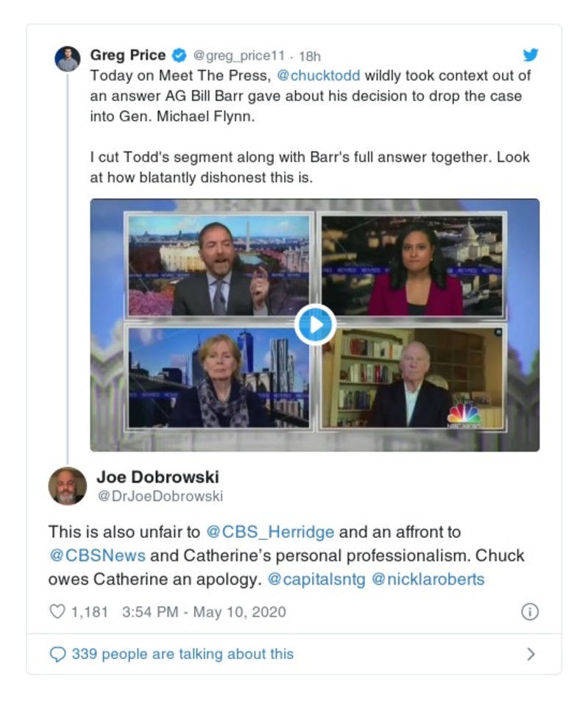Visit the @CBSNews profile link

click(x=97, y=555)
